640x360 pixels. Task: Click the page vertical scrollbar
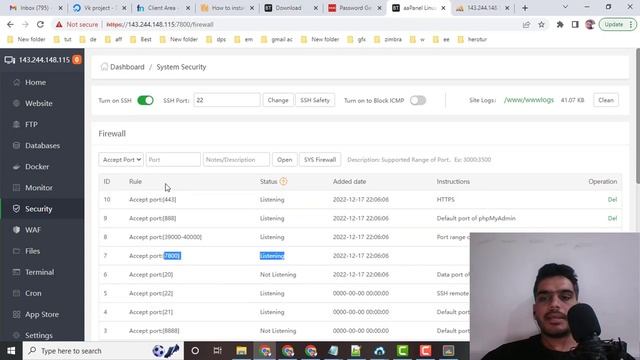coord(637,116)
